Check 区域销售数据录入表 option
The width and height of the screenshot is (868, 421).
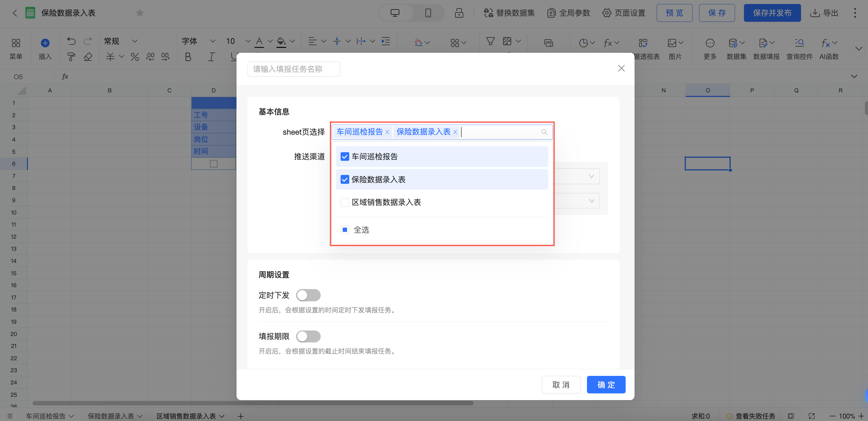click(344, 202)
